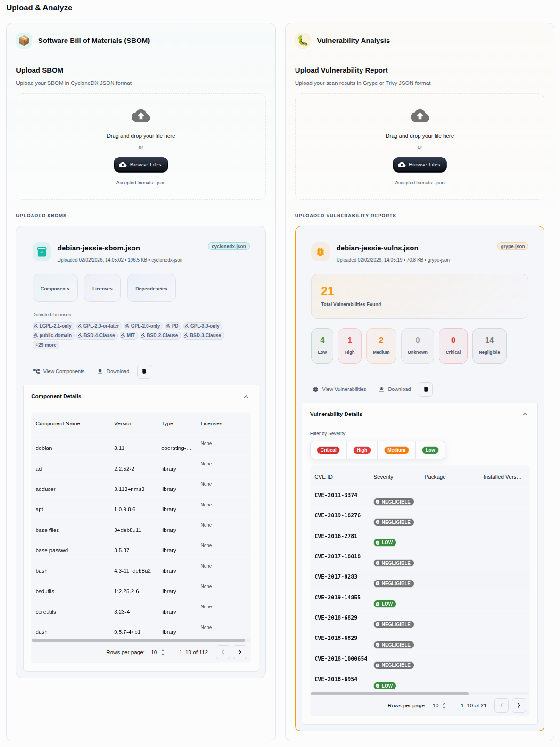Open the Licenses tab
This screenshot has width=560, height=747.
[102, 288]
